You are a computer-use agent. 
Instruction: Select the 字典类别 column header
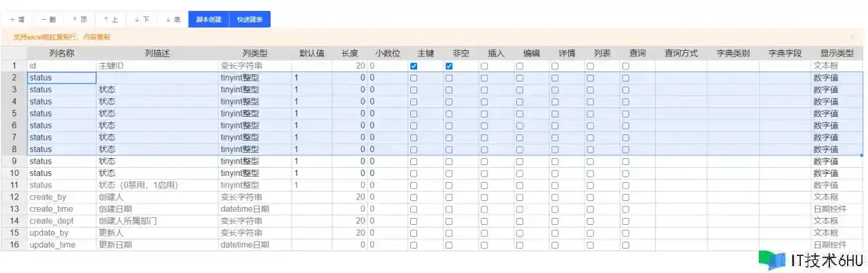pyautogui.click(x=733, y=53)
